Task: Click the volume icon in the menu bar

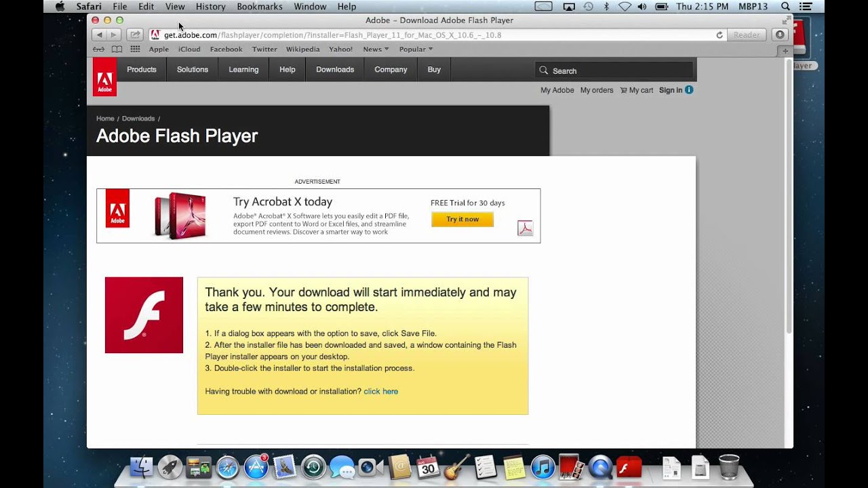Action: pos(642,6)
